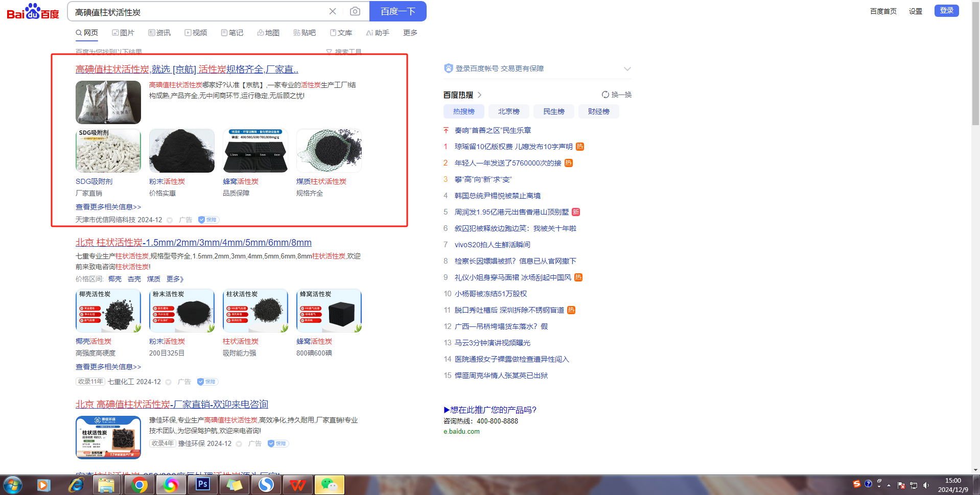
Task: Select the 民生榜 tab
Action: pos(554,111)
